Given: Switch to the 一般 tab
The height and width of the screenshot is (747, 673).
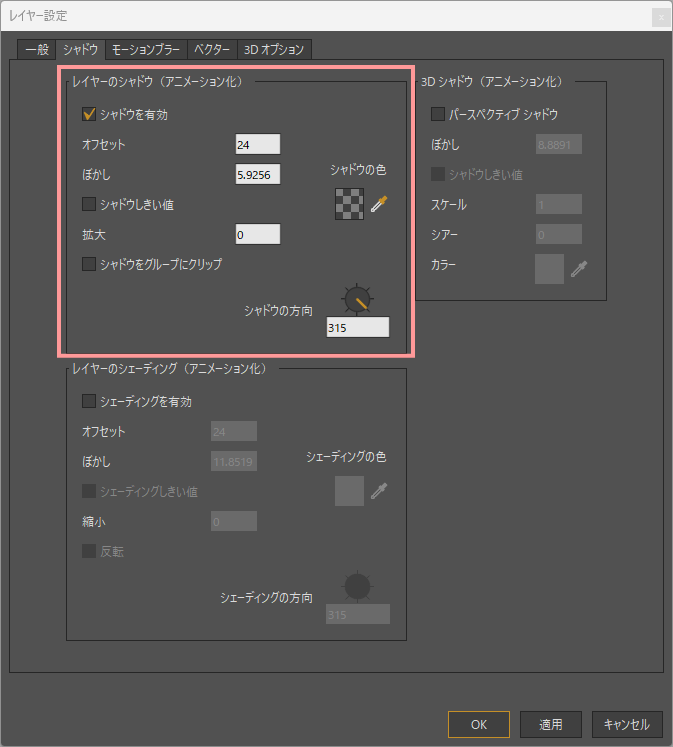Looking at the screenshot, I should click(x=36, y=49).
